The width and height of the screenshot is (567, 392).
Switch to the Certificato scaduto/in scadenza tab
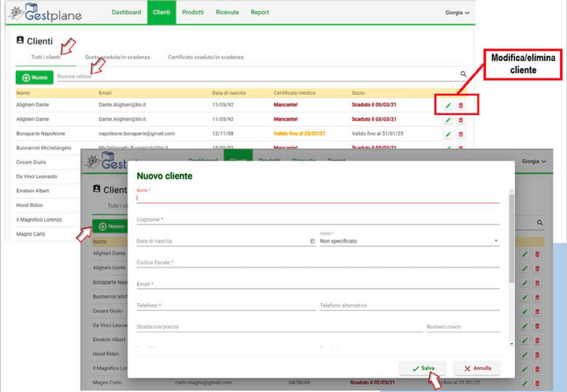pos(206,57)
